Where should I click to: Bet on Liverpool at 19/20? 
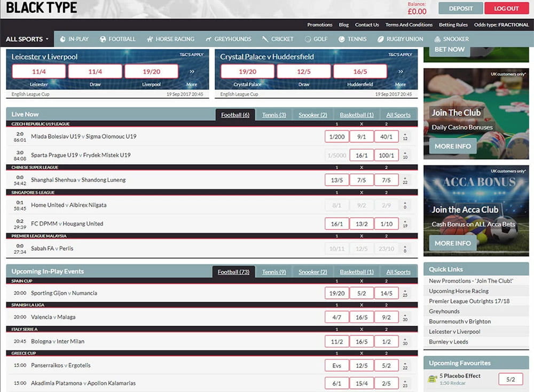coord(151,71)
